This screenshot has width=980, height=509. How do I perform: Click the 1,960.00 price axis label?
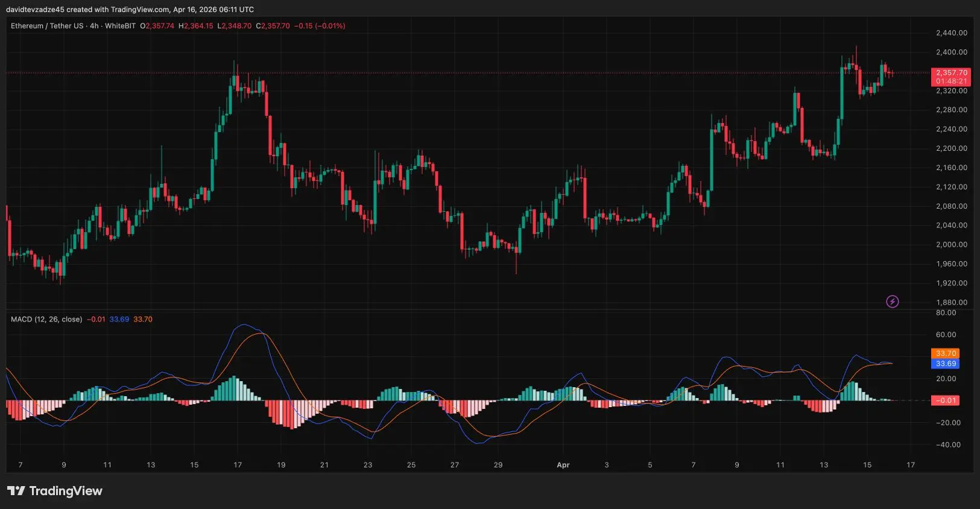pyautogui.click(x=952, y=264)
